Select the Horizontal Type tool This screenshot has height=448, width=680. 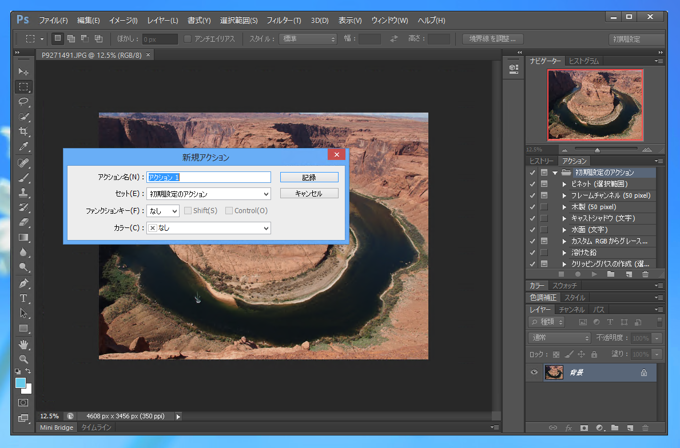click(23, 298)
